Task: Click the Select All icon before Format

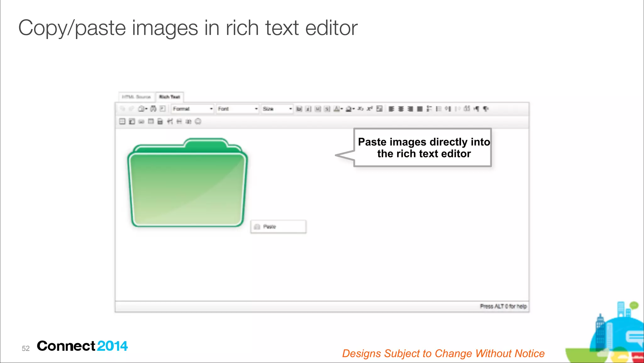Action: (163, 109)
